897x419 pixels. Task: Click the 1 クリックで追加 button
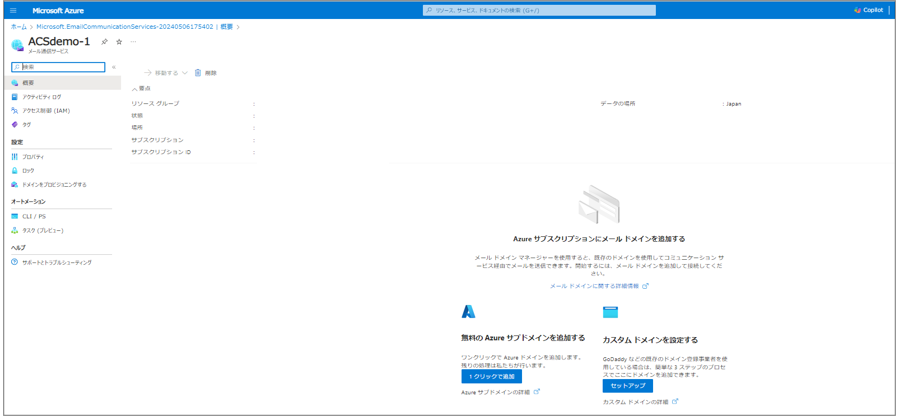point(492,376)
